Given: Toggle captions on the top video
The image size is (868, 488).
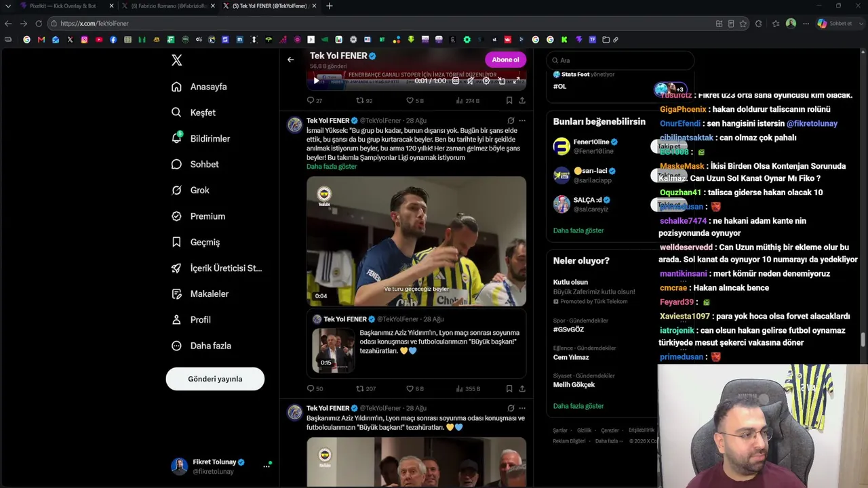Looking at the screenshot, I should (x=456, y=81).
